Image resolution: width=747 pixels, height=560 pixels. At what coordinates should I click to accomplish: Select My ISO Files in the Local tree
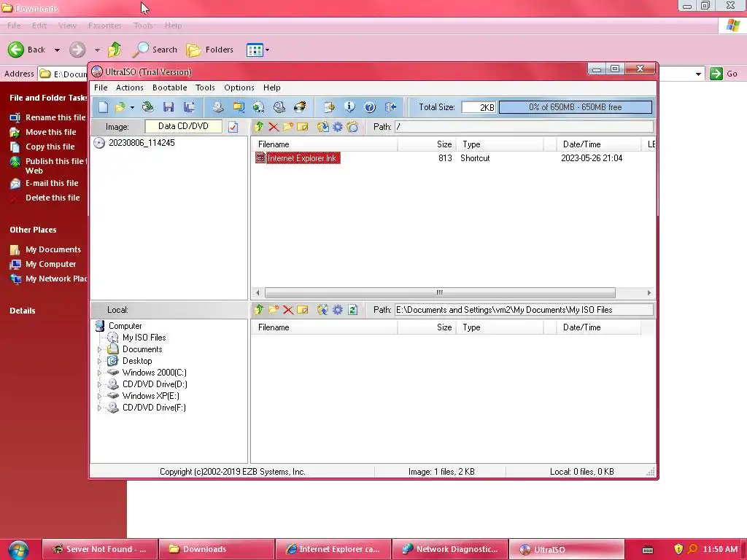click(144, 338)
